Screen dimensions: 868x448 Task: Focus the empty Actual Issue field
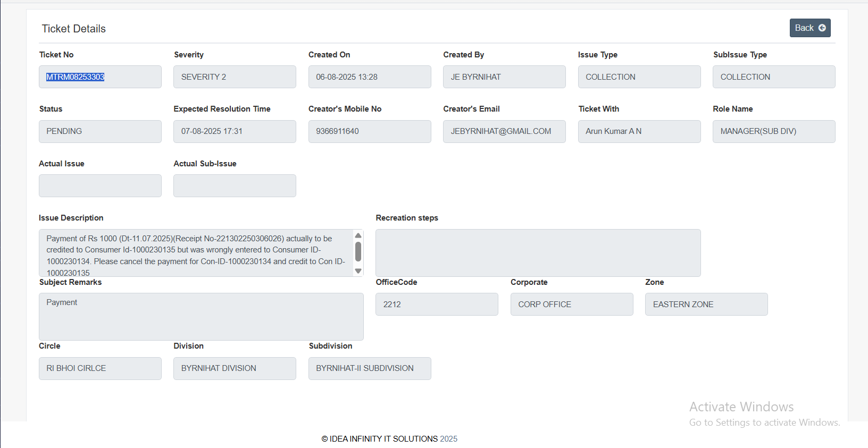pyautogui.click(x=100, y=186)
